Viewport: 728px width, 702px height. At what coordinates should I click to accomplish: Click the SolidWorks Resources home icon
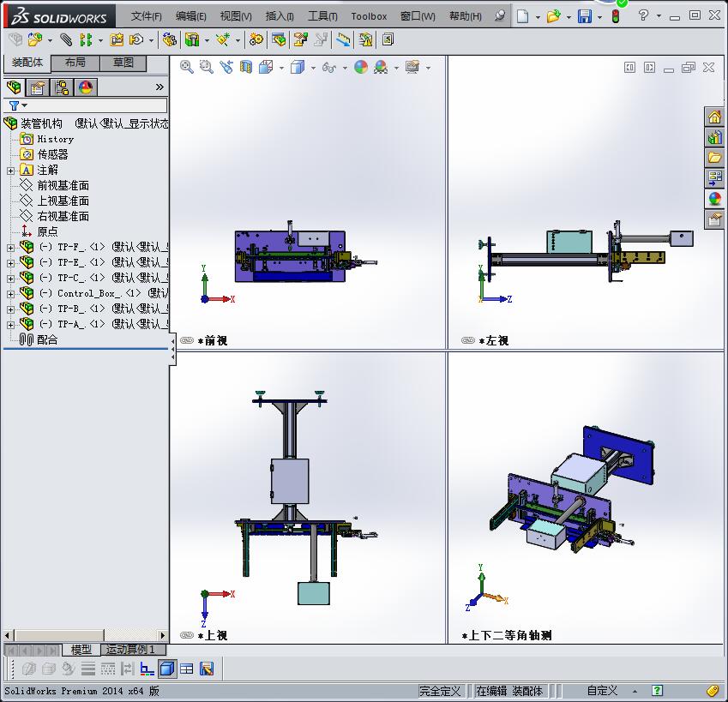pos(714,117)
